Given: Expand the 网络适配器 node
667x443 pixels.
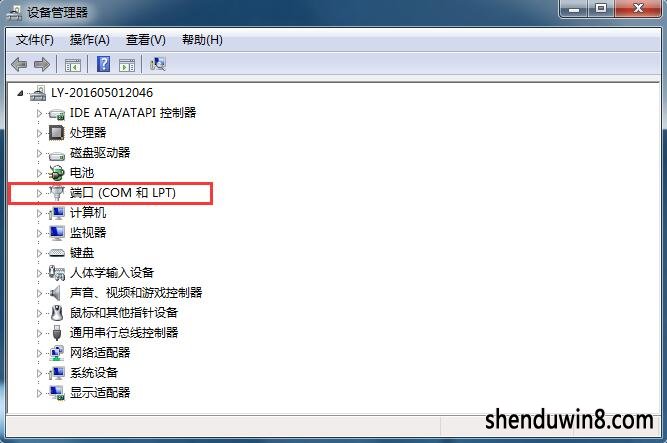Looking at the screenshot, I should [x=39, y=353].
